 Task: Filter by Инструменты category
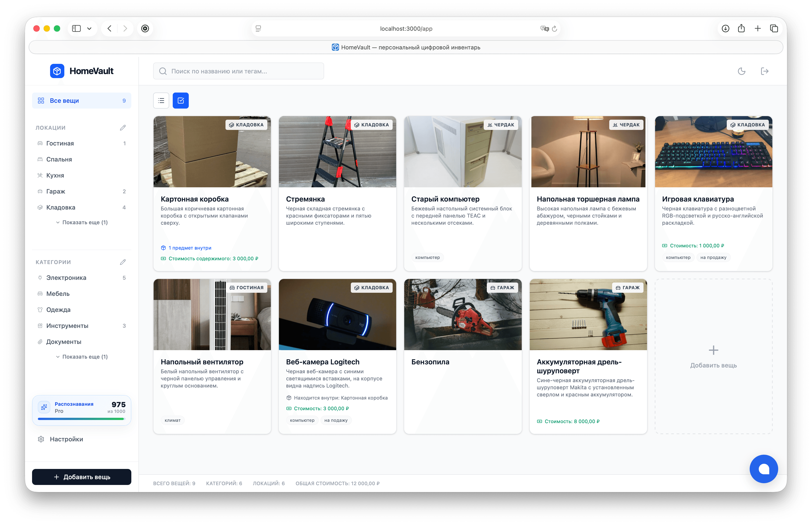tap(81, 326)
